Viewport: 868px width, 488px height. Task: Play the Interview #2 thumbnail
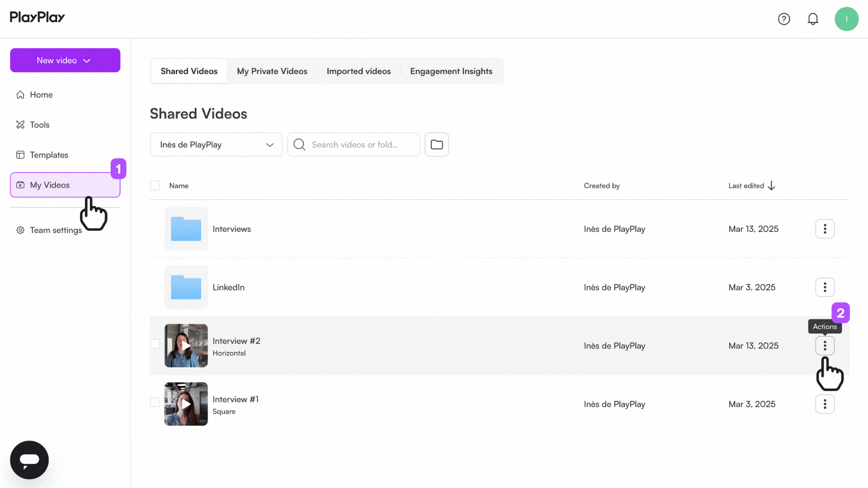(186, 346)
